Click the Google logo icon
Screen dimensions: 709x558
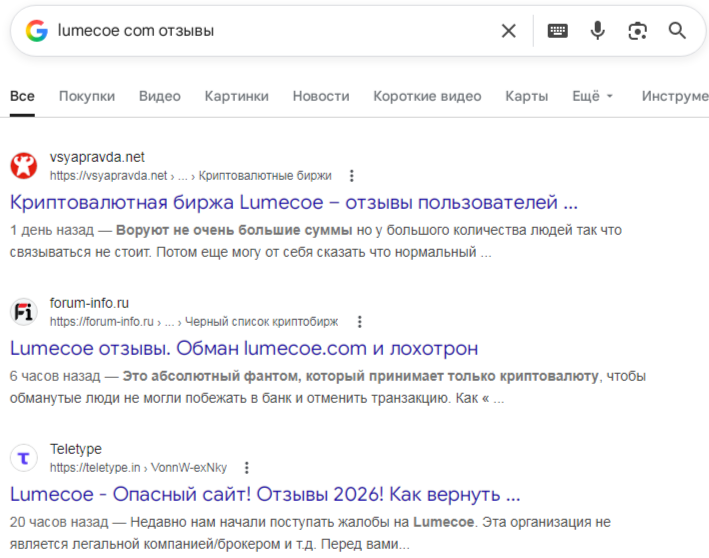37,31
